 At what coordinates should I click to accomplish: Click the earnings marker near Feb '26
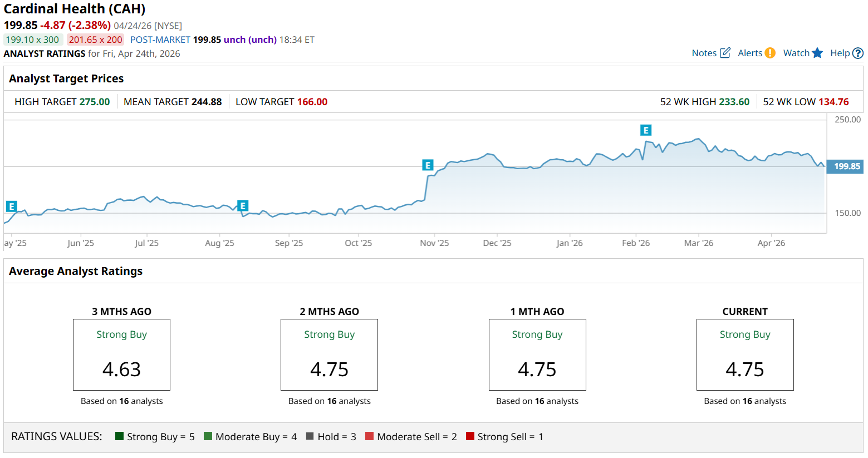coord(646,130)
